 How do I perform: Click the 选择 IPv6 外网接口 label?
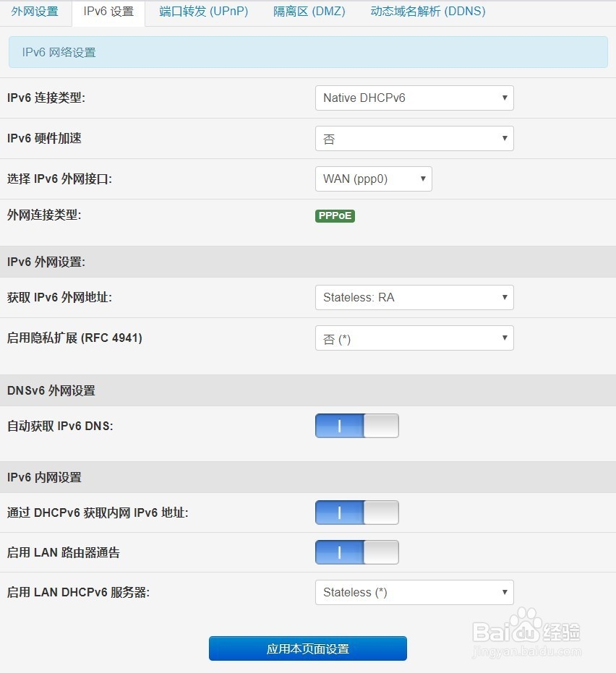tap(59, 179)
